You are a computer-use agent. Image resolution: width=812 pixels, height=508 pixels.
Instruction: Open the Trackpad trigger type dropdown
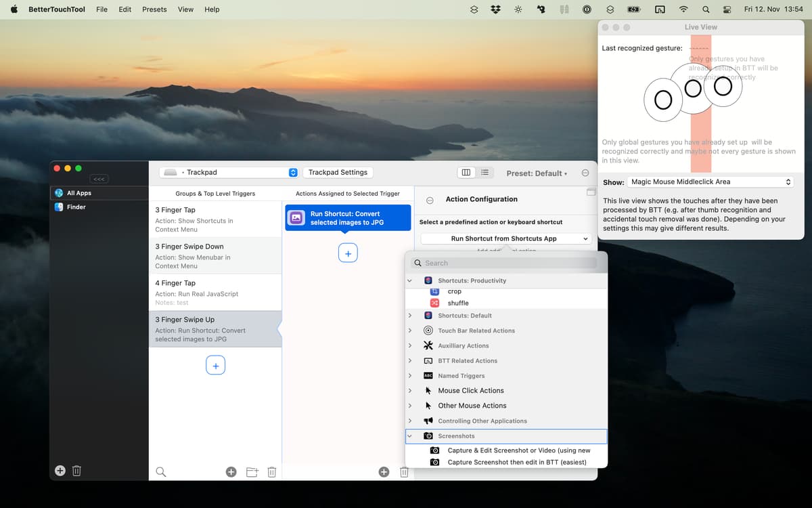229,173
